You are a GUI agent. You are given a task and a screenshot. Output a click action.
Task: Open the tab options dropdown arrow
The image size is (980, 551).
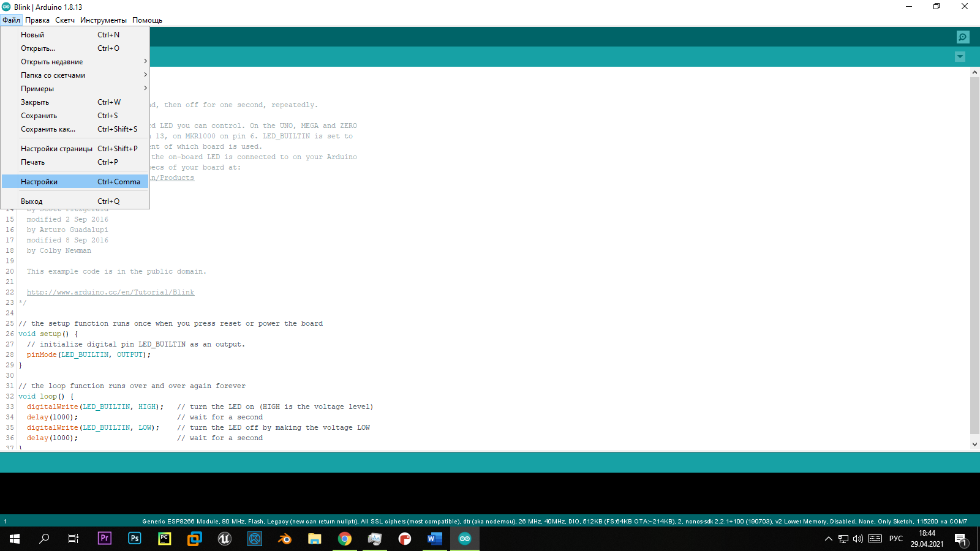pos(960,57)
